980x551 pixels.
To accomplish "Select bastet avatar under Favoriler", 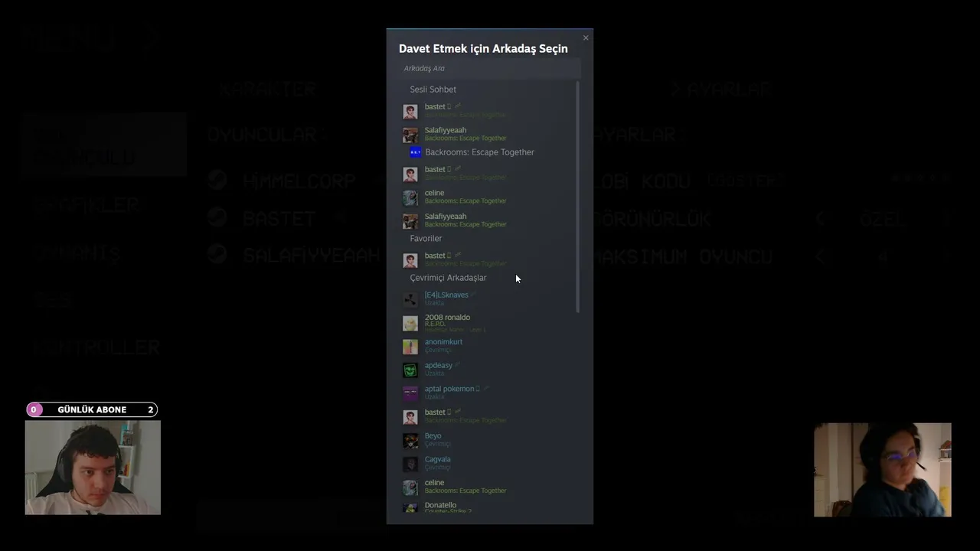I will 410,260.
